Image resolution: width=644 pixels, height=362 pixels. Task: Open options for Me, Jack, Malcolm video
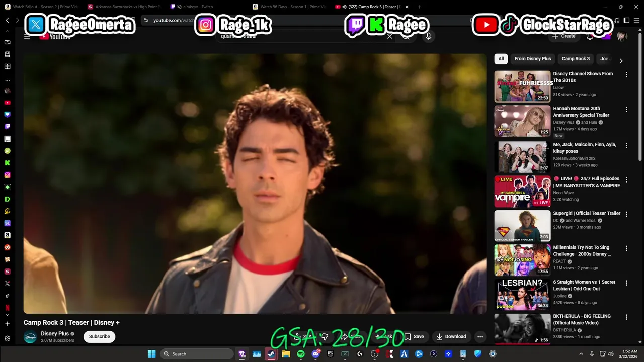[626, 145]
